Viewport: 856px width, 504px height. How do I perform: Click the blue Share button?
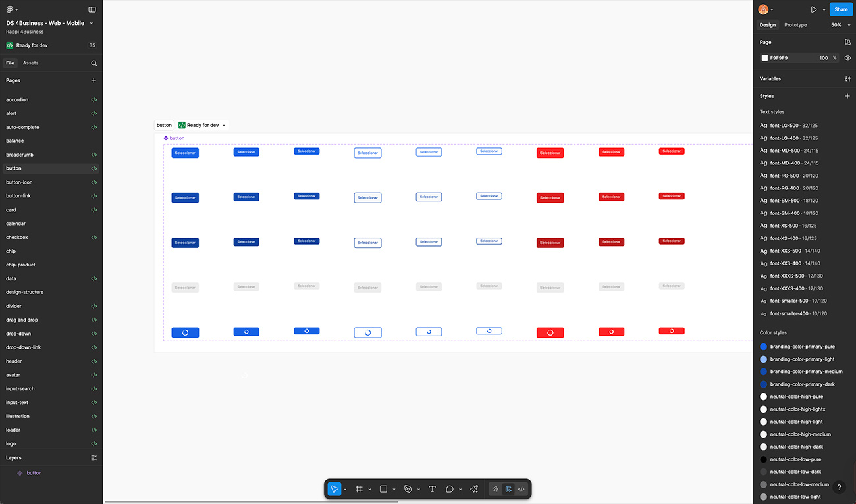click(841, 9)
